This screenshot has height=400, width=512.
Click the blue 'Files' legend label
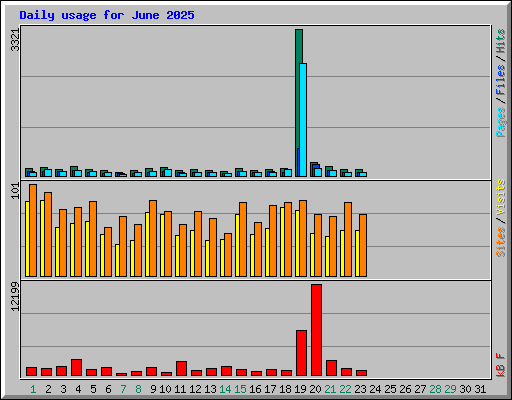pos(501,80)
